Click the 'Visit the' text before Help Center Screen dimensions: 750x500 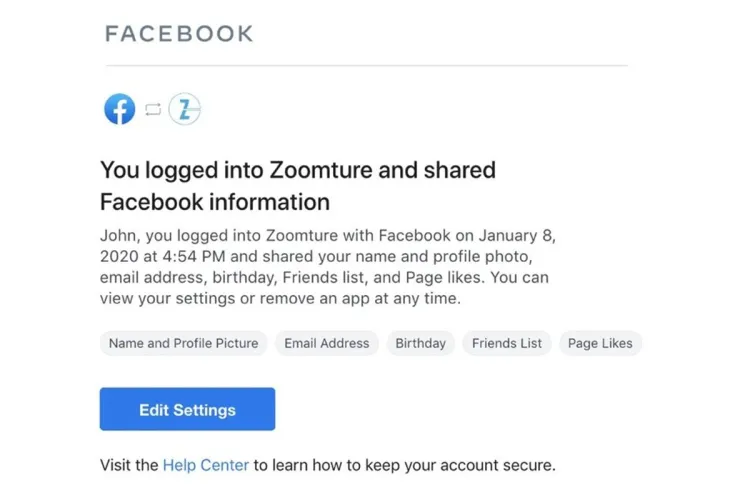click(129, 465)
